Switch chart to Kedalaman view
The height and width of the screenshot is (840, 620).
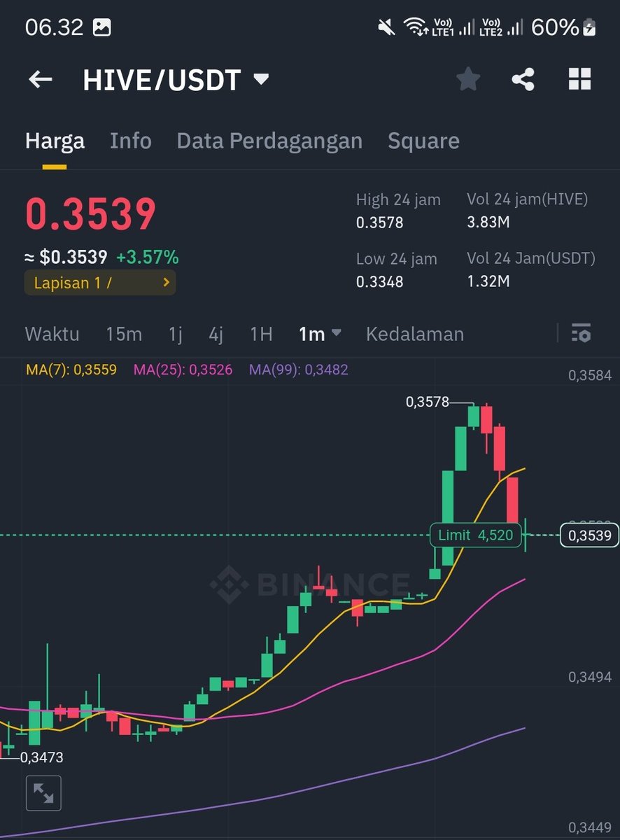(415, 334)
